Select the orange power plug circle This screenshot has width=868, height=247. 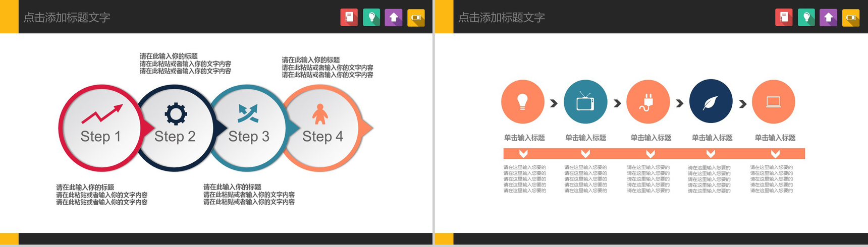pyautogui.click(x=648, y=102)
